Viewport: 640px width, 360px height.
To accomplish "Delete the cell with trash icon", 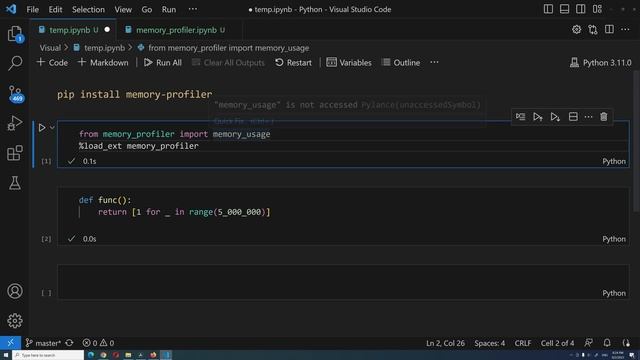I will pyautogui.click(x=604, y=117).
